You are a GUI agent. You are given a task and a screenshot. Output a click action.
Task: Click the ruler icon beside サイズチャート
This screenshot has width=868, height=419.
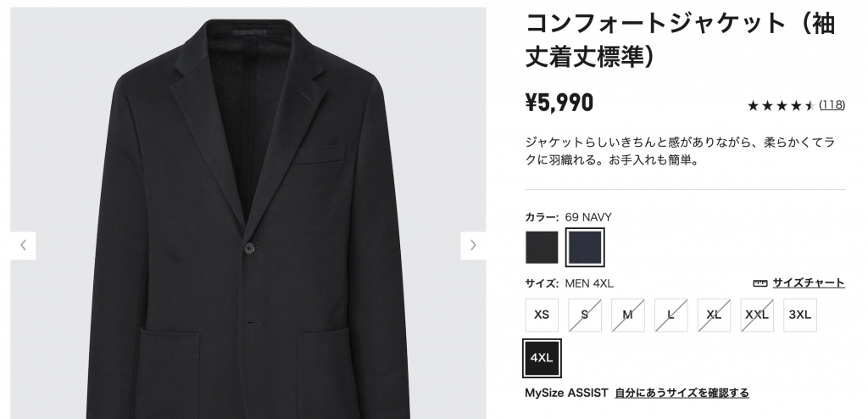[759, 283]
